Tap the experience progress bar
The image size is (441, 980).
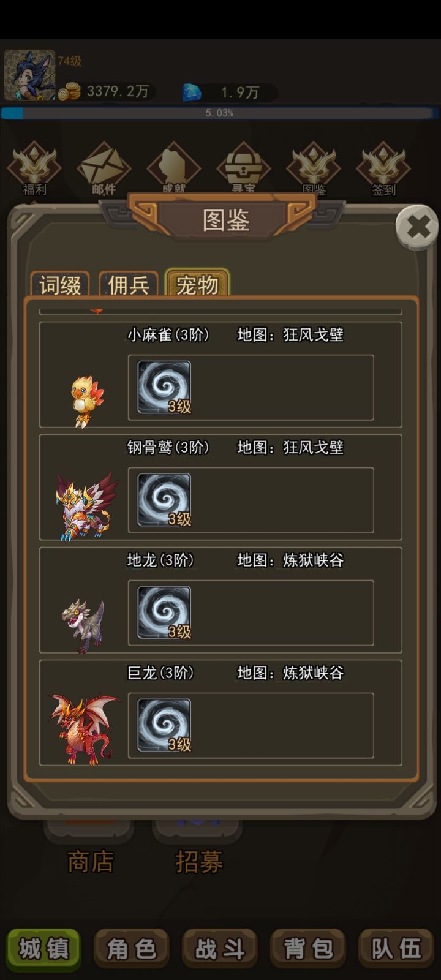coord(219,113)
